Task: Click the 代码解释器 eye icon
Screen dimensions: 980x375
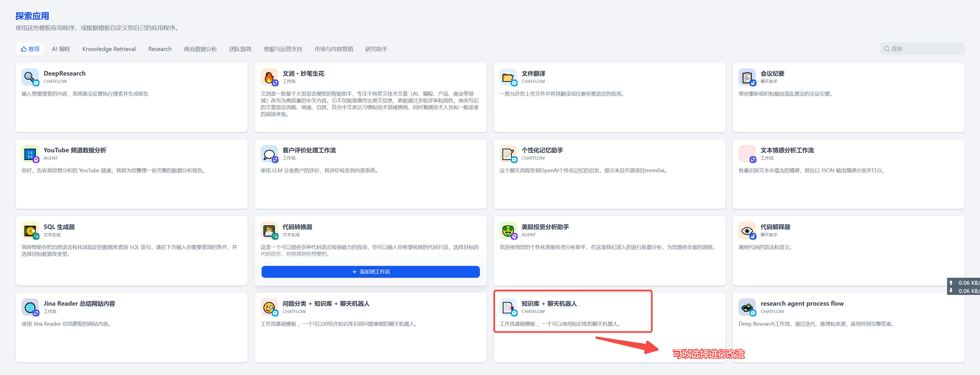Action: (747, 230)
